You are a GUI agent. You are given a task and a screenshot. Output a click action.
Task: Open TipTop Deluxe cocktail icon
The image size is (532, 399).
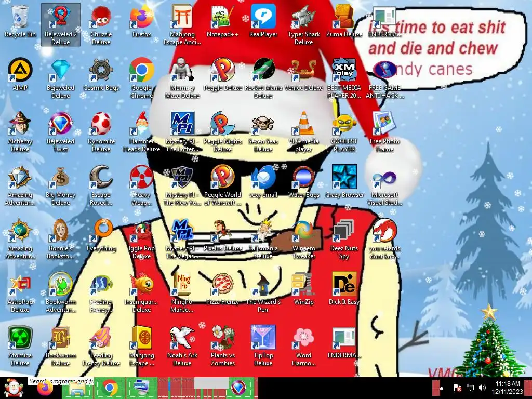263,346
